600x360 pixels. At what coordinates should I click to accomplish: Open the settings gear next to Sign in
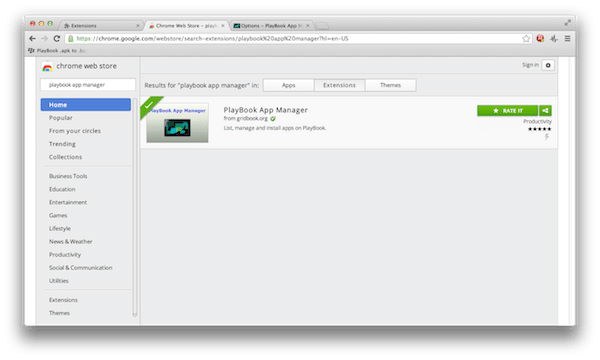pos(548,65)
